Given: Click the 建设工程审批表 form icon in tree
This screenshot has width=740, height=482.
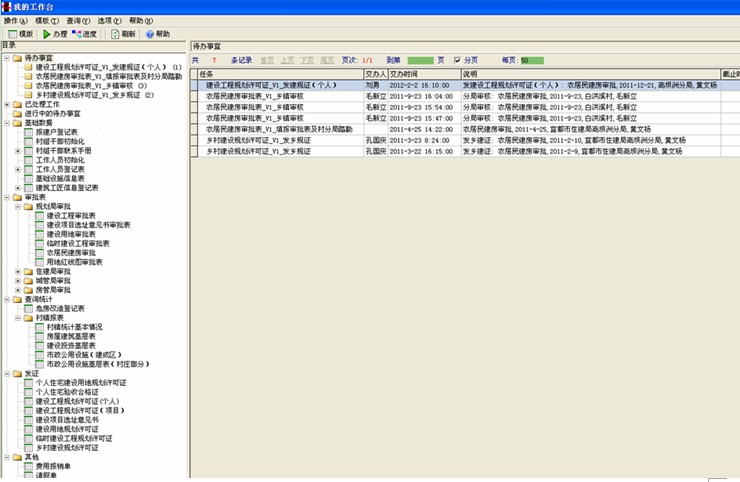Looking at the screenshot, I should point(39,215).
